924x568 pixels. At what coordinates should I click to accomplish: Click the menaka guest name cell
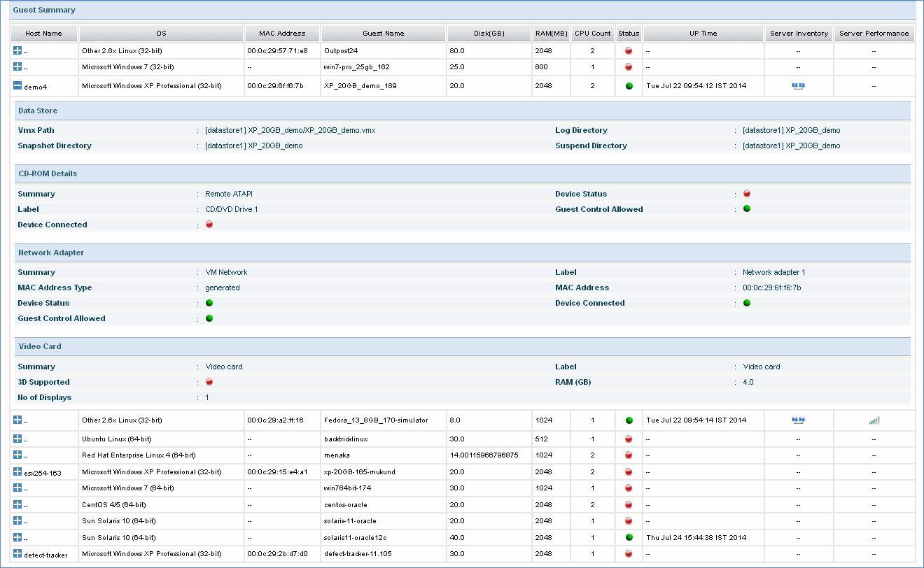tap(337, 455)
